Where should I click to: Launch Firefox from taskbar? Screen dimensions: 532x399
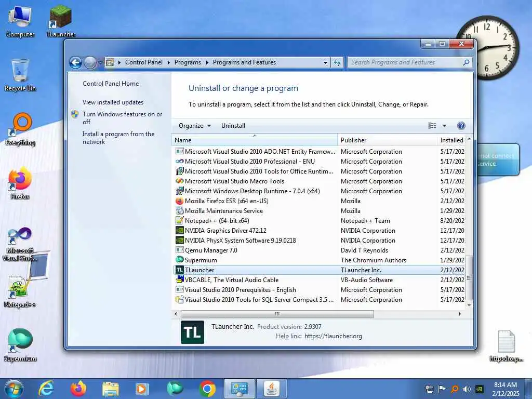pyautogui.click(x=78, y=389)
